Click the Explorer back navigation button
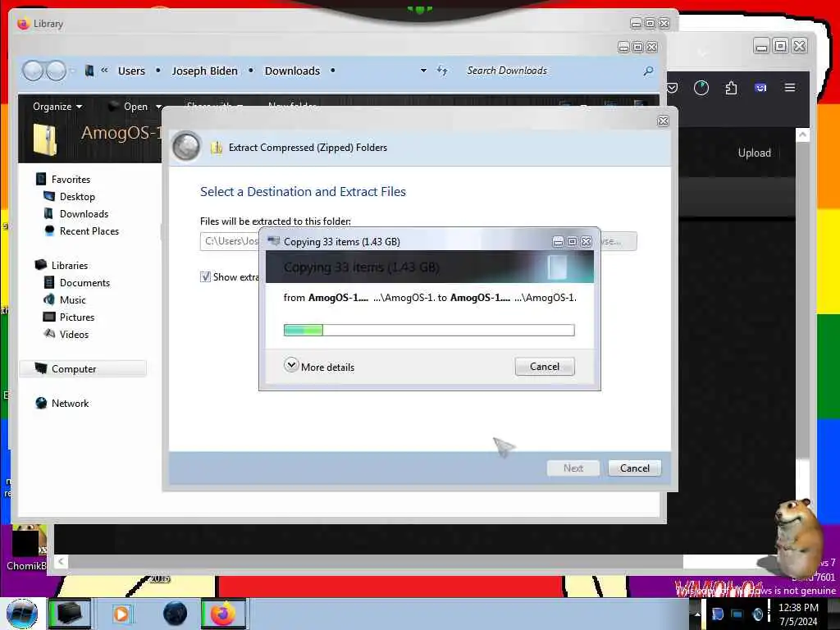This screenshot has height=630, width=840. point(33,71)
